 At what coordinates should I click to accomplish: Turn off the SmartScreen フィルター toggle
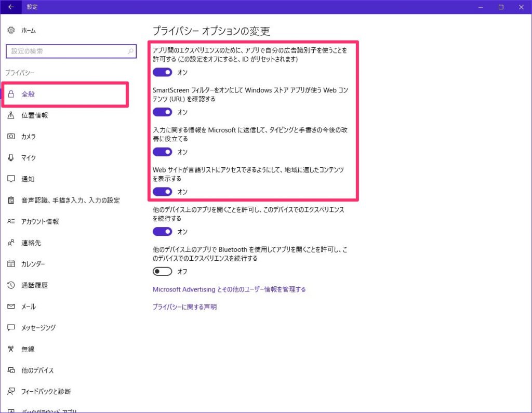point(162,112)
